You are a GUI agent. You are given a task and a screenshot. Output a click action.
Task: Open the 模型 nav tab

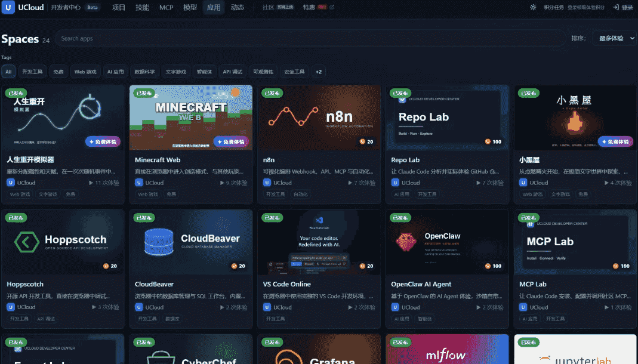[190, 7]
